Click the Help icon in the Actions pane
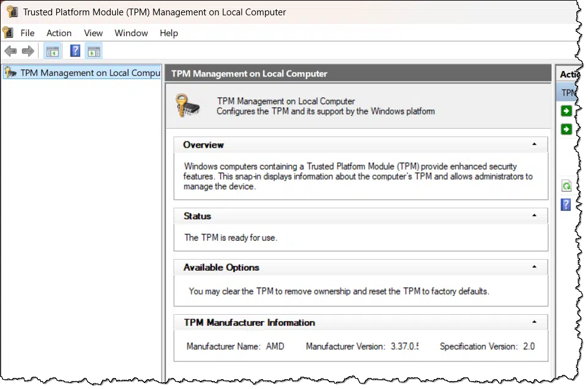 (x=566, y=205)
